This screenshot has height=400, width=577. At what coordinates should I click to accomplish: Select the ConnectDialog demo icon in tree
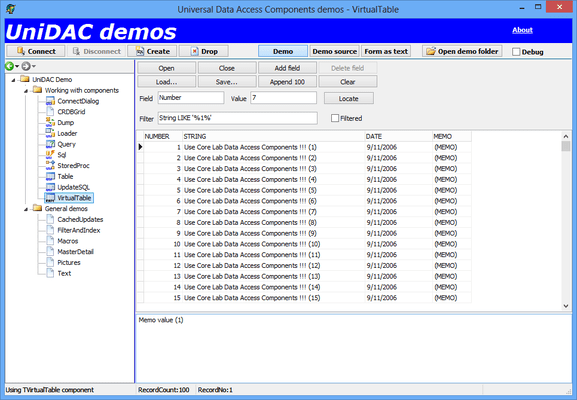[x=50, y=101]
